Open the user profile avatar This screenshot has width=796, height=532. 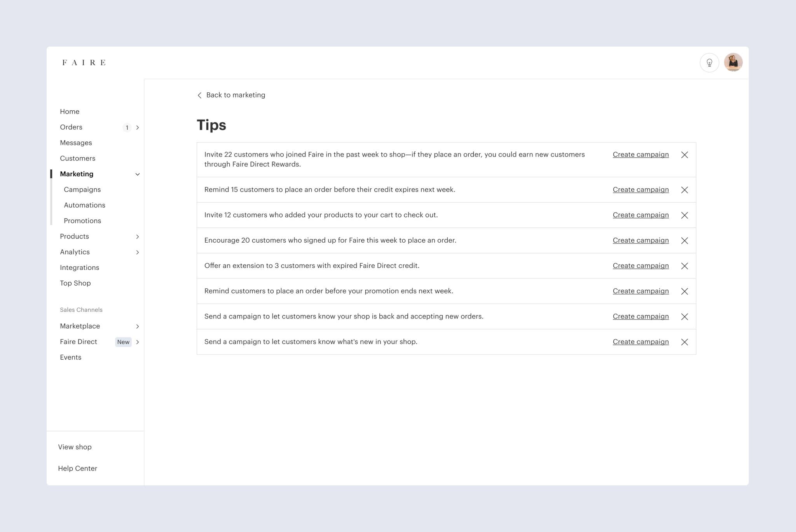coord(733,63)
